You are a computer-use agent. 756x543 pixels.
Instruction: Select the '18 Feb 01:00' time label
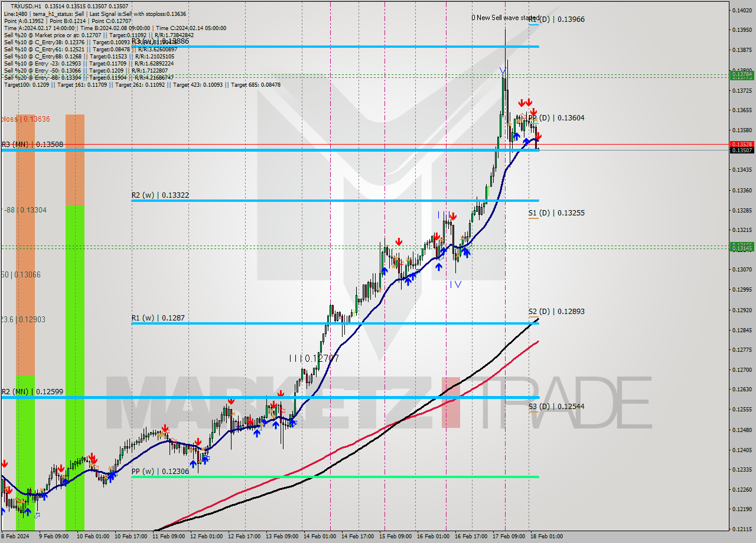546,537
